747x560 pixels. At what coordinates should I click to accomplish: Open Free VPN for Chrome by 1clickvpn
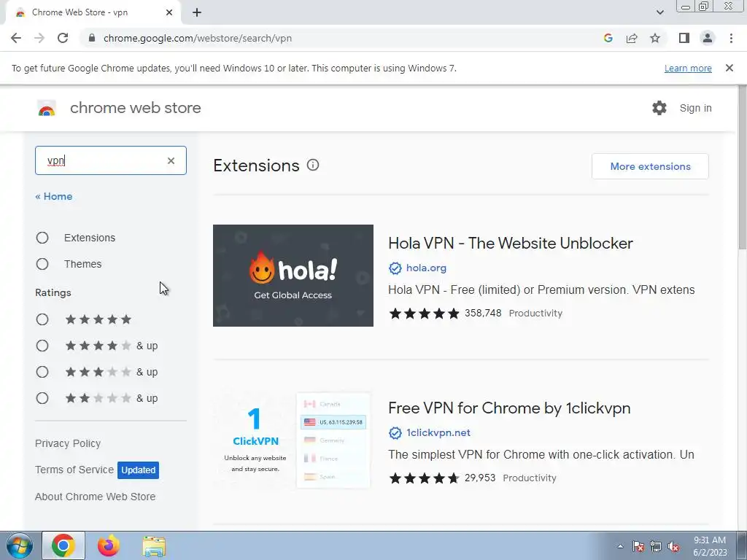(x=509, y=408)
